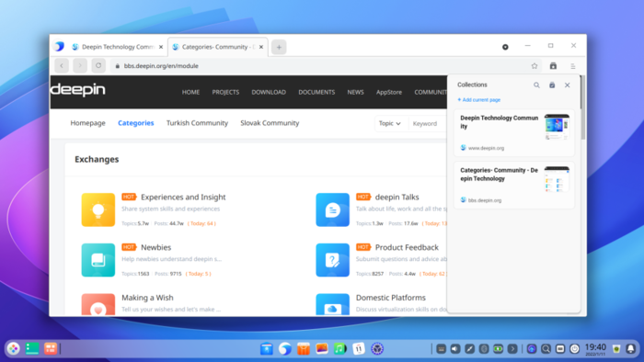Expand the Topic search dropdown
This screenshot has width=644, height=362.
390,123
